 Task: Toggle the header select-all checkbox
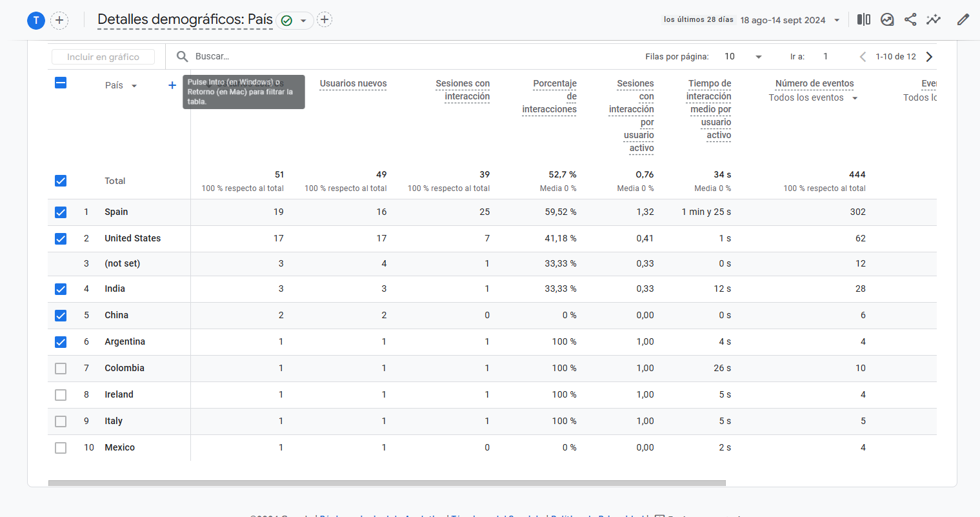click(x=61, y=83)
